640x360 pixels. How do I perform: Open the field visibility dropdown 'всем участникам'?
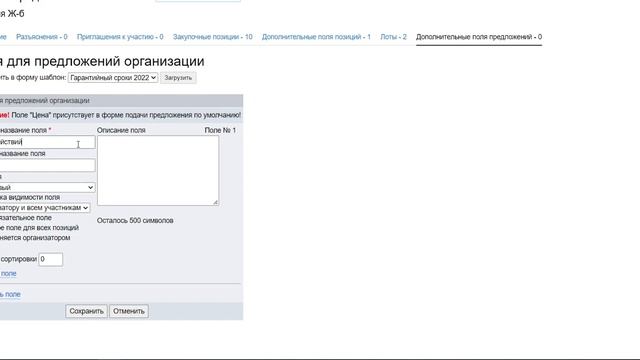click(x=44, y=208)
